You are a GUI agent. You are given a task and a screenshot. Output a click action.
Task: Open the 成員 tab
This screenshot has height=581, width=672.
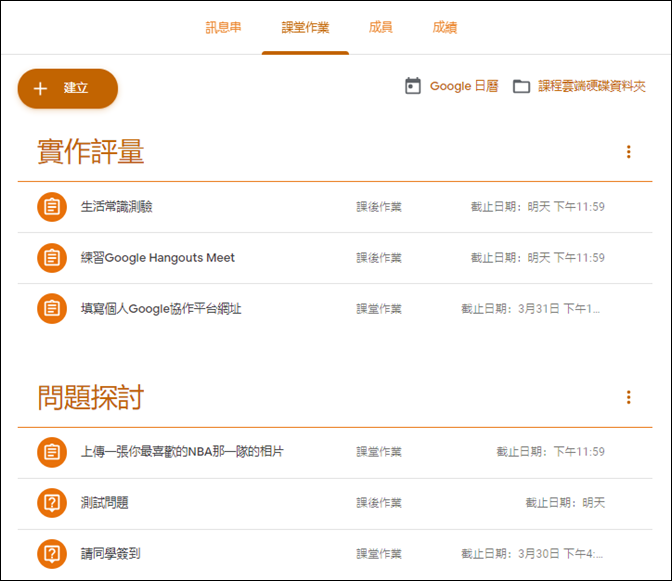tap(380, 27)
